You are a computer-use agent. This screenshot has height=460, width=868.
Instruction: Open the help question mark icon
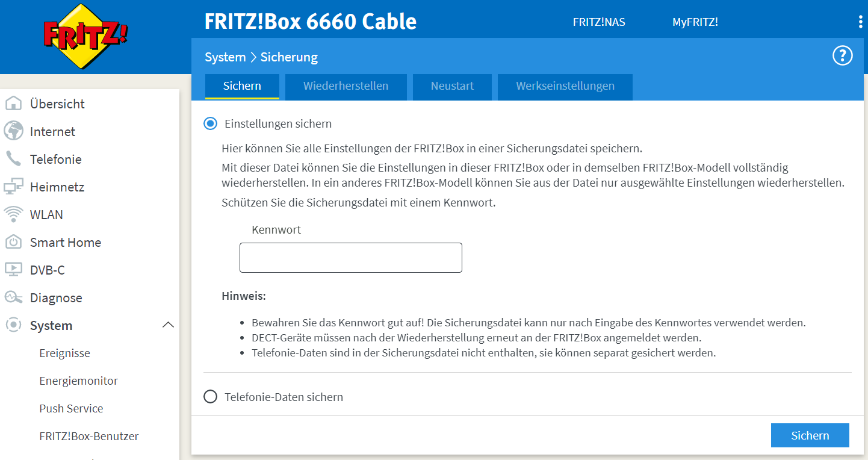pos(843,56)
